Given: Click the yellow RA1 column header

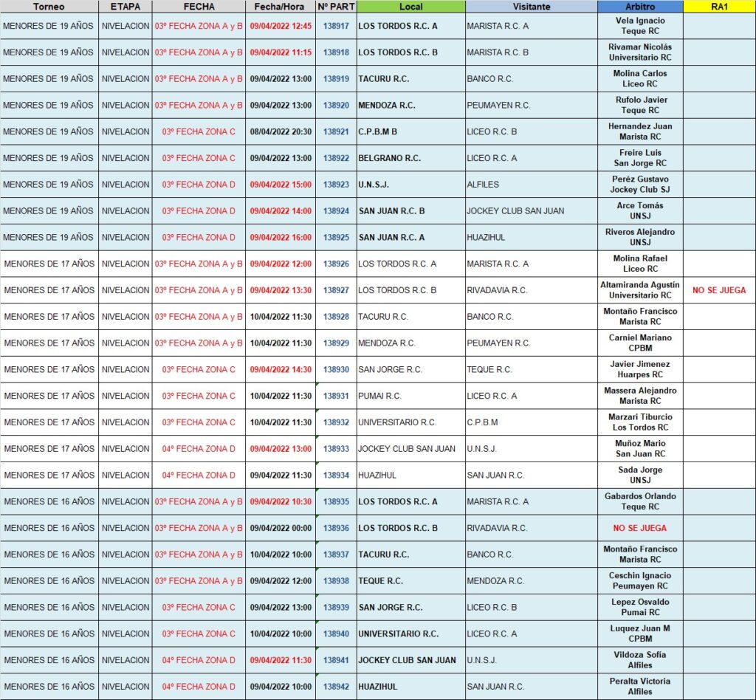Looking at the screenshot, I should point(719,7).
